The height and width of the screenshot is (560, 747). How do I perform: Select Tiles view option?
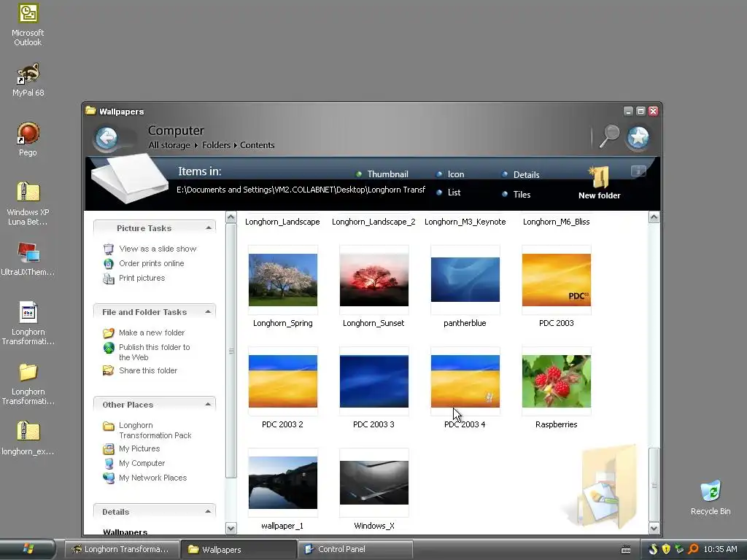point(516,194)
